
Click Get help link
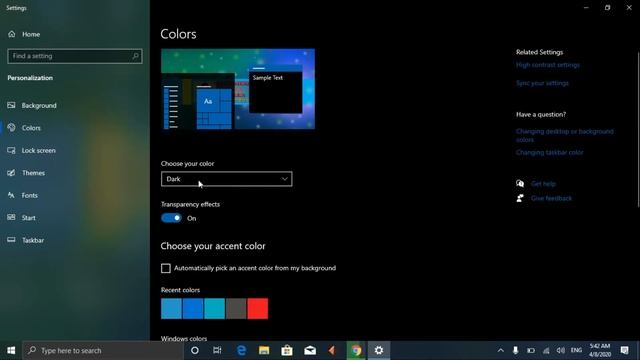point(543,184)
